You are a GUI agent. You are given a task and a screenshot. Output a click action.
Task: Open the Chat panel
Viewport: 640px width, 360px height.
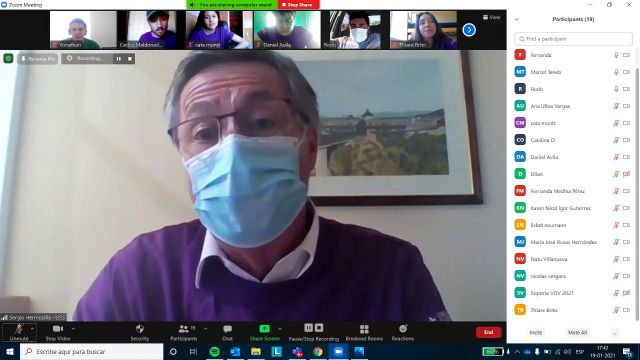click(x=227, y=332)
